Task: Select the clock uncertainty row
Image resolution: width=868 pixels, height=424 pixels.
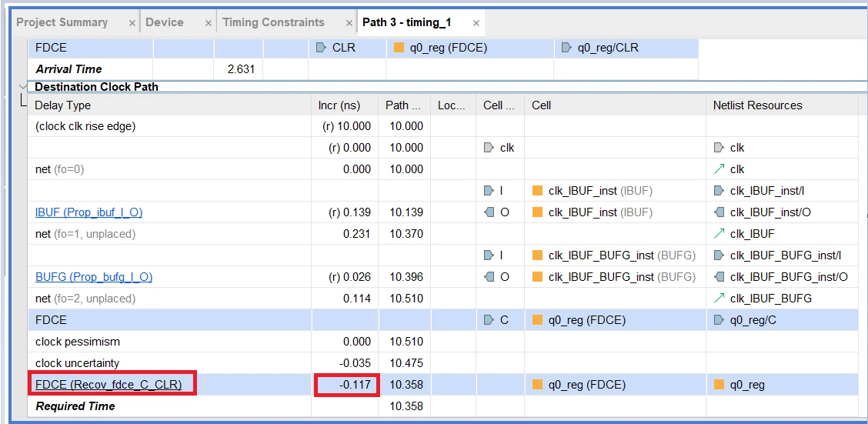Action: tap(443, 363)
